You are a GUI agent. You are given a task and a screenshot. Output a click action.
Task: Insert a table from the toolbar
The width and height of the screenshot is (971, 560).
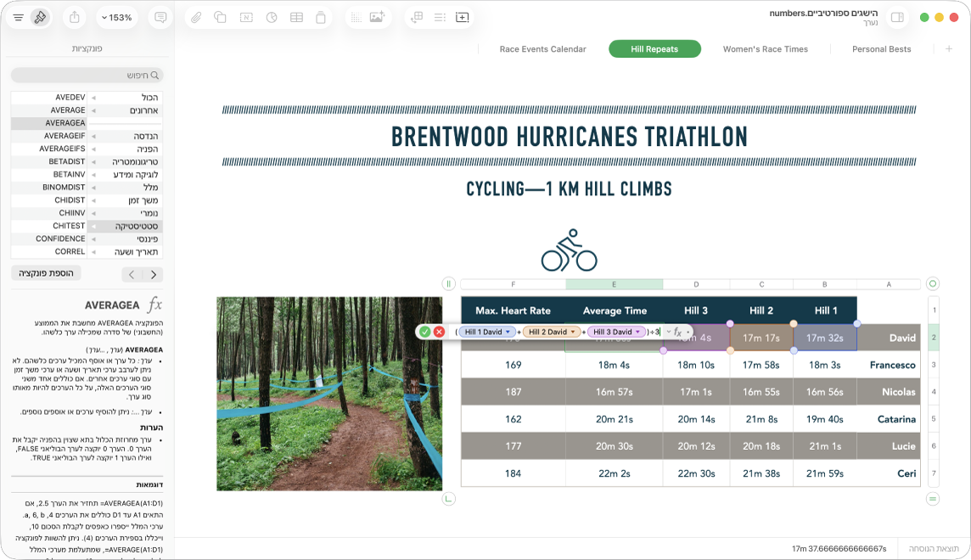[x=296, y=17]
